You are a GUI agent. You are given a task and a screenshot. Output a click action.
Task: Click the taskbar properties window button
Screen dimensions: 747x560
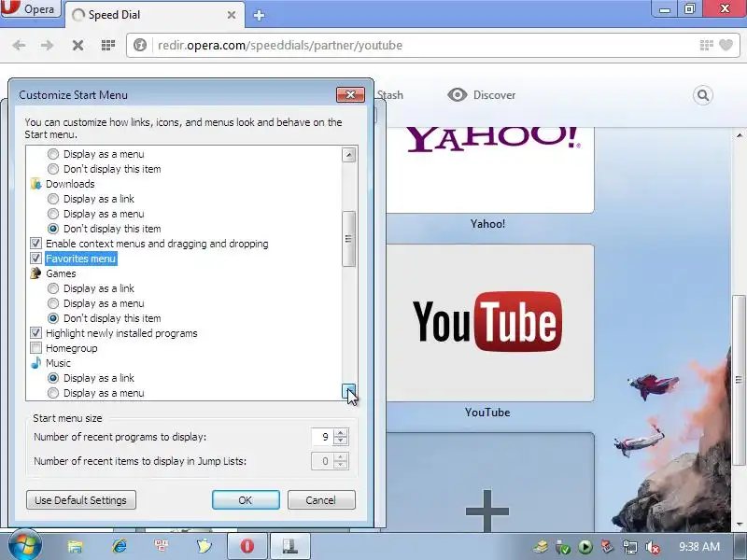click(x=289, y=546)
